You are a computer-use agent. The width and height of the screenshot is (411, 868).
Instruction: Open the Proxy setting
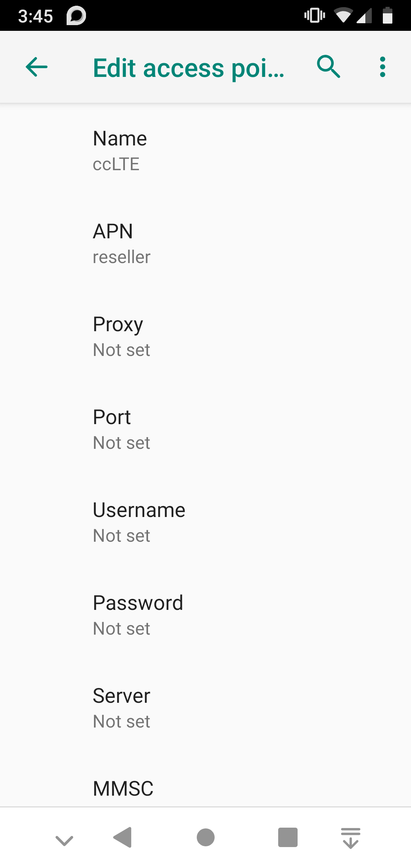tap(205, 337)
